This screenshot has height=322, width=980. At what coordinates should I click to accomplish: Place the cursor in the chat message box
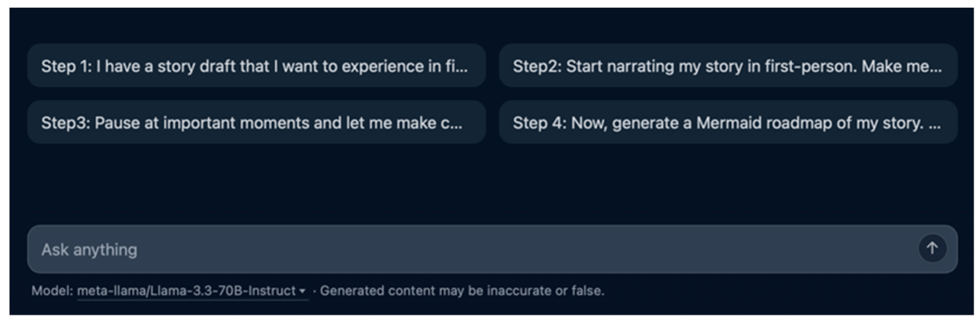[x=457, y=250]
